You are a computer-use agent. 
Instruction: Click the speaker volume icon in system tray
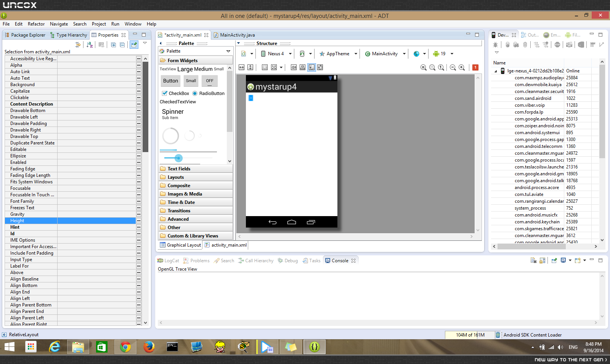(560, 347)
